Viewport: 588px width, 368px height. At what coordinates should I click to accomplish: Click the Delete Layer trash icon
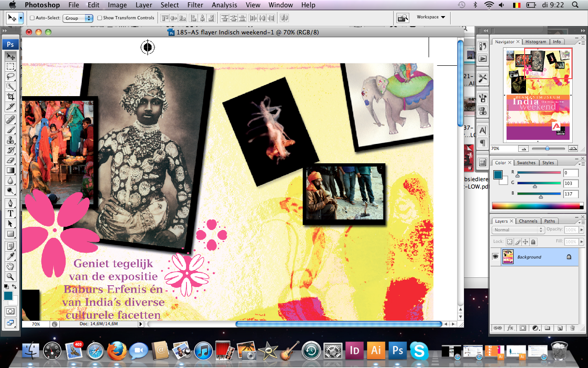coord(572,328)
